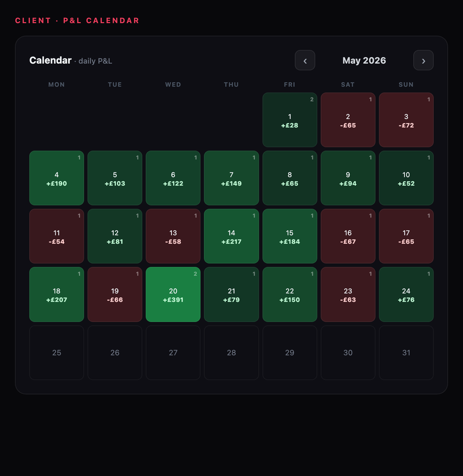Click the empty day 26 cell
This screenshot has width=463, height=476.
point(115,353)
